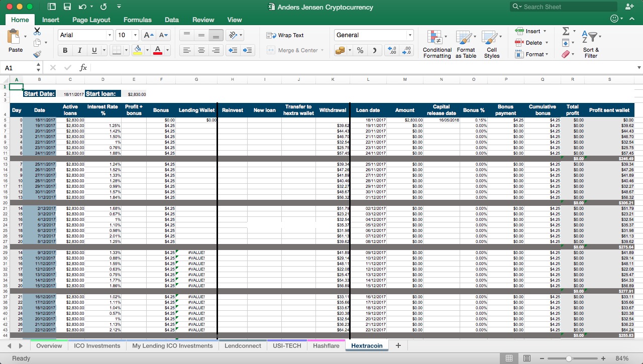The image size is (643, 364).
Task: Expand the font color dropdown arrow
Action: (x=167, y=50)
